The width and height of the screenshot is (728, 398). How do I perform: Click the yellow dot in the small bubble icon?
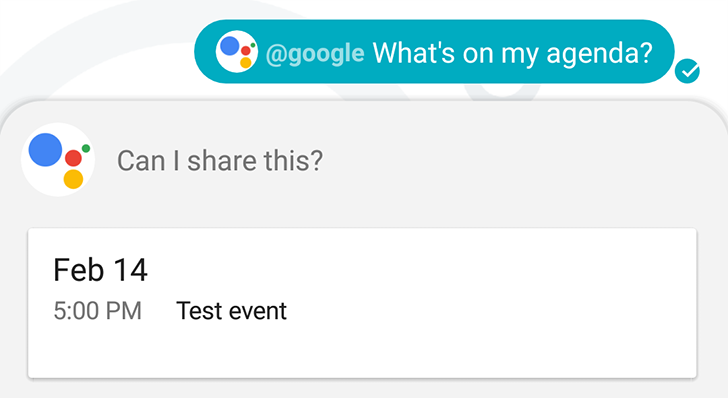pos(246,63)
